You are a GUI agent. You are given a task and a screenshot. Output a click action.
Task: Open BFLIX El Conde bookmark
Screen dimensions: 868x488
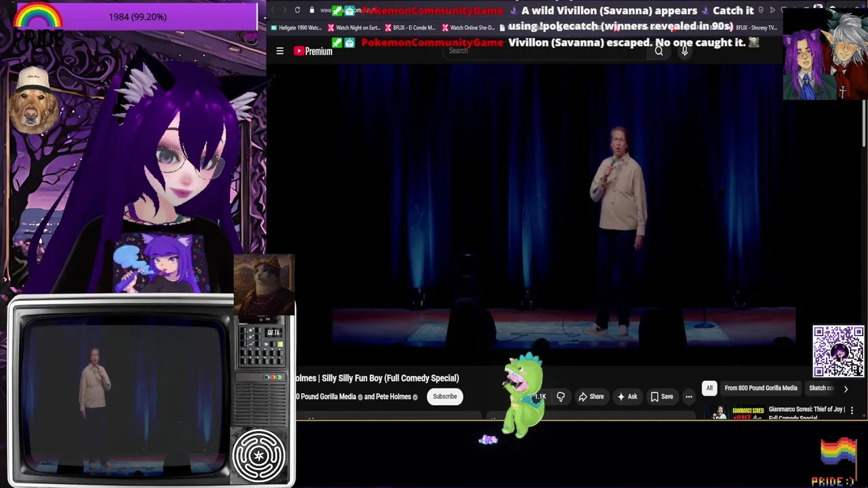[x=410, y=28]
